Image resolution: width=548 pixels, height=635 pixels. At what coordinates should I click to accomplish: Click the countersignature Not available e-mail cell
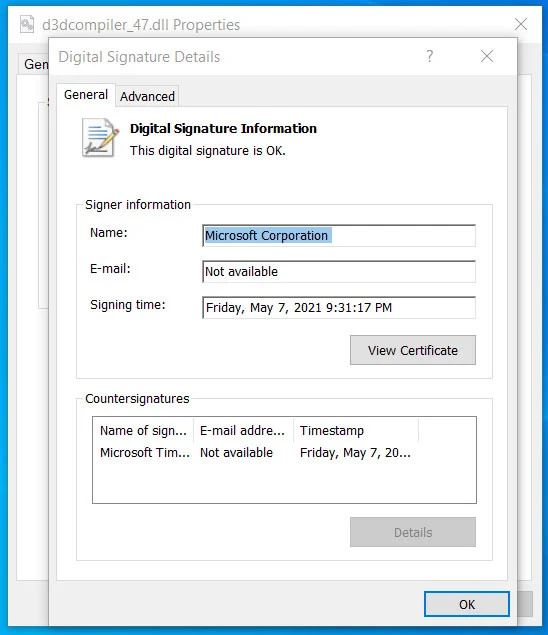pos(236,452)
